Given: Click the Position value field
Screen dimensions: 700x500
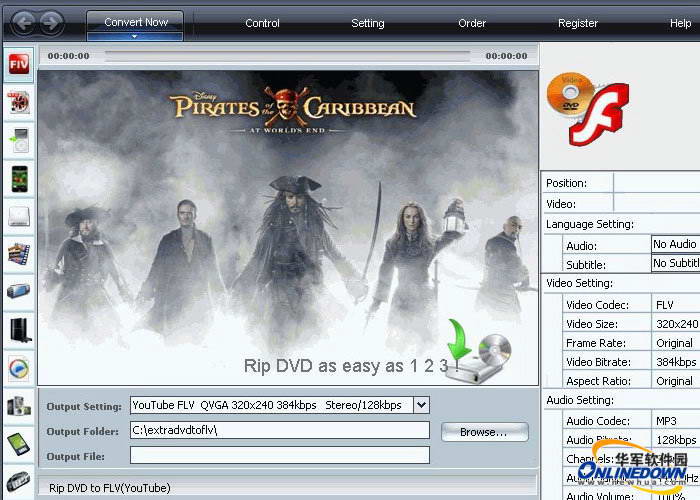Looking at the screenshot, I should [657, 183].
